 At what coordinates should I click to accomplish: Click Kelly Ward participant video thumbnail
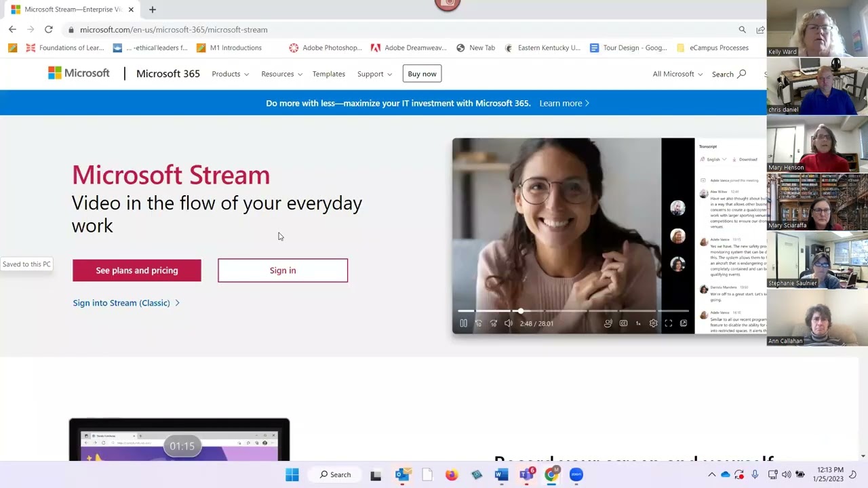pos(817,28)
